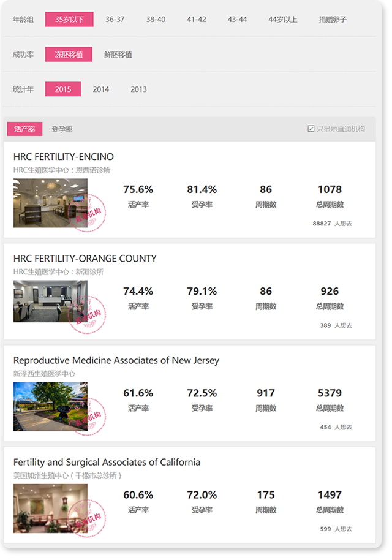392x560 pixels.
Task: Open HRC FERTILITY-ENCINO clinic title
Action: point(64,157)
